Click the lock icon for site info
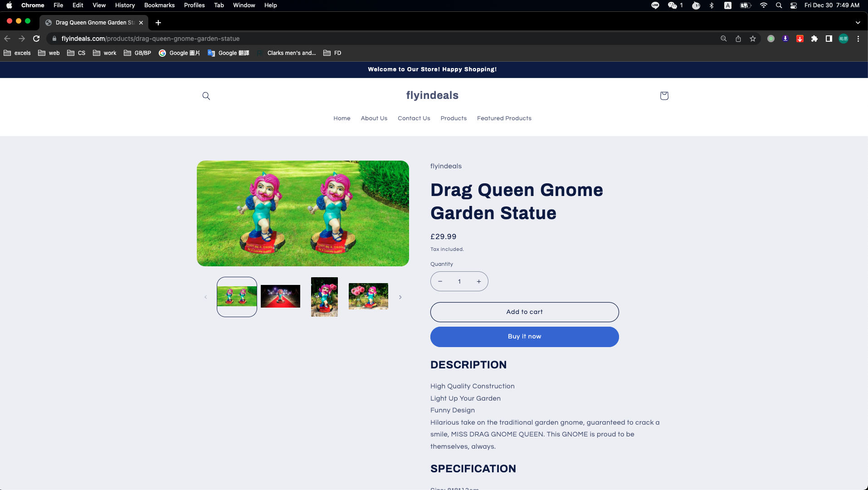The width and height of the screenshot is (868, 490). [54, 39]
